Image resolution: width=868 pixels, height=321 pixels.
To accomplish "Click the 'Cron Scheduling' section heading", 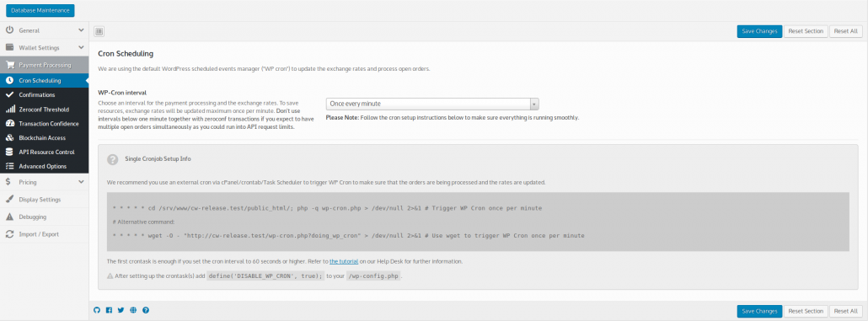I will pyautogui.click(x=126, y=54).
